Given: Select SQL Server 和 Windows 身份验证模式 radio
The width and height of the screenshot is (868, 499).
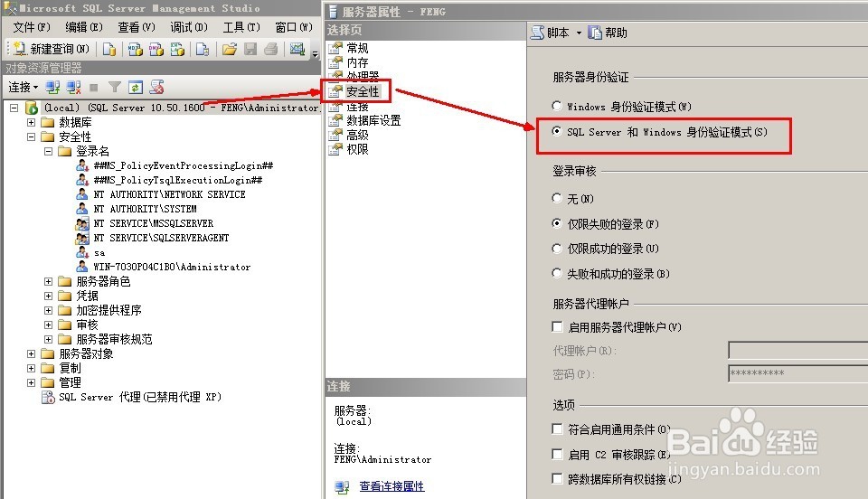Looking at the screenshot, I should click(x=557, y=131).
